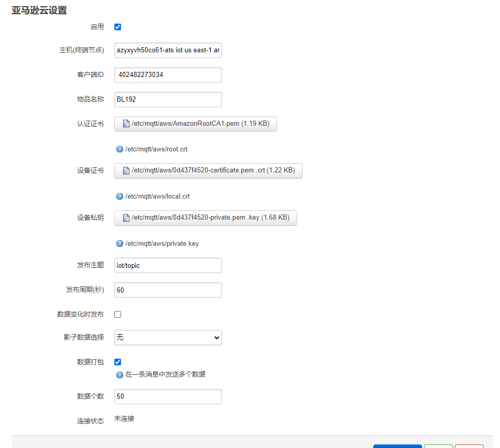Screen dimensions: 500x448
Task: Click the help icon next to /etc/mqtt/aws/root.crt
Action: click(x=119, y=149)
